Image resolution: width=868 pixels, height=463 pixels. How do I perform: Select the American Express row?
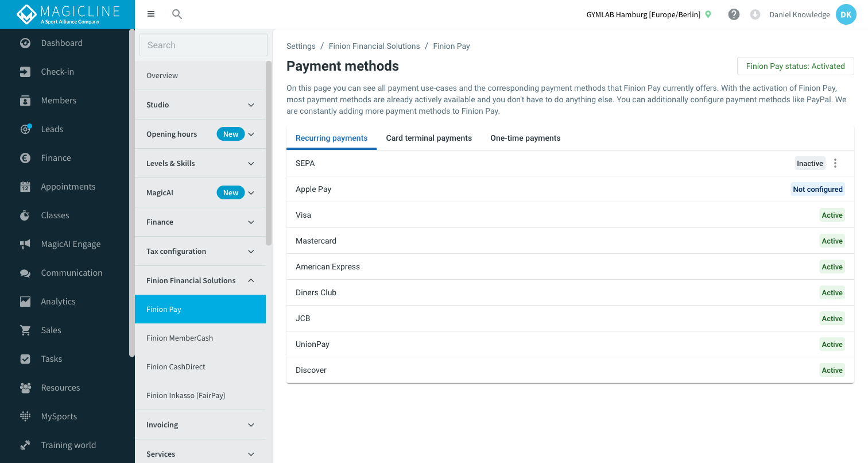click(570, 267)
